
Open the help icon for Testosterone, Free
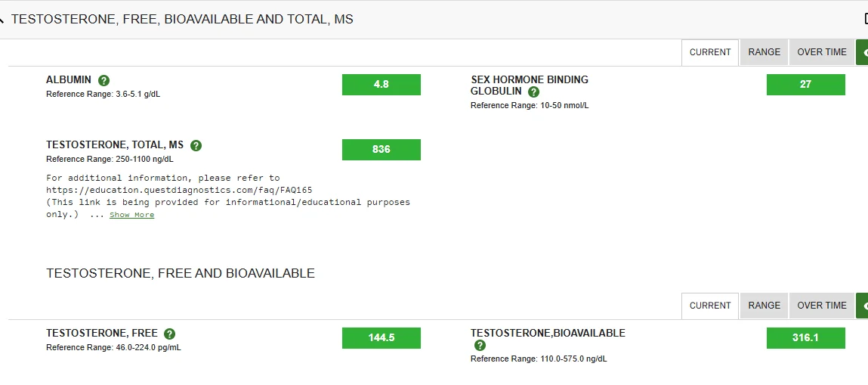pos(170,334)
